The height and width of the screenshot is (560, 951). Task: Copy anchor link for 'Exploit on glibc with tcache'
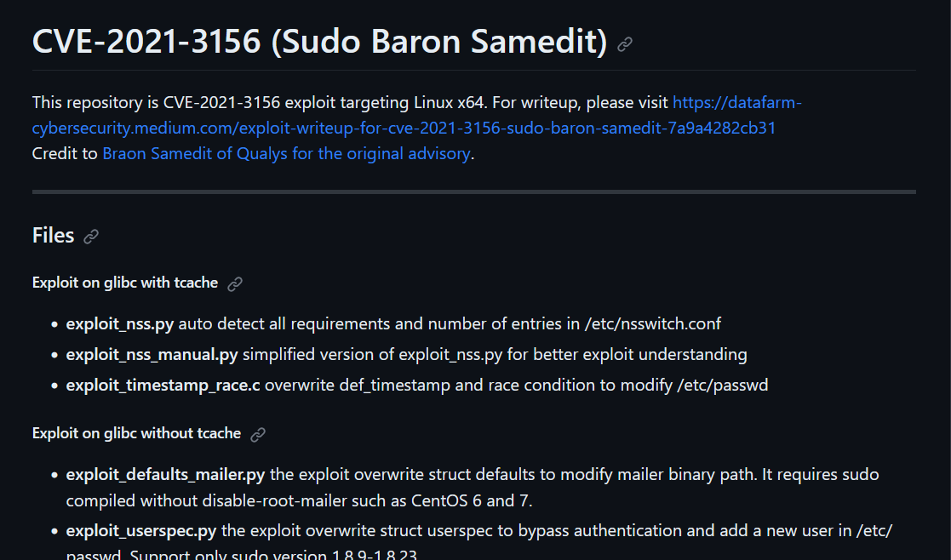[235, 283]
